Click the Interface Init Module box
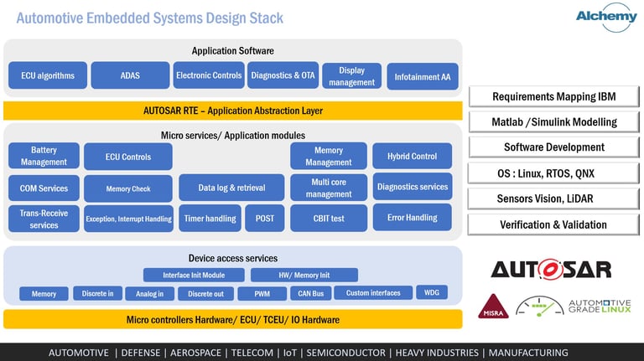The image size is (644, 361). [194, 276]
